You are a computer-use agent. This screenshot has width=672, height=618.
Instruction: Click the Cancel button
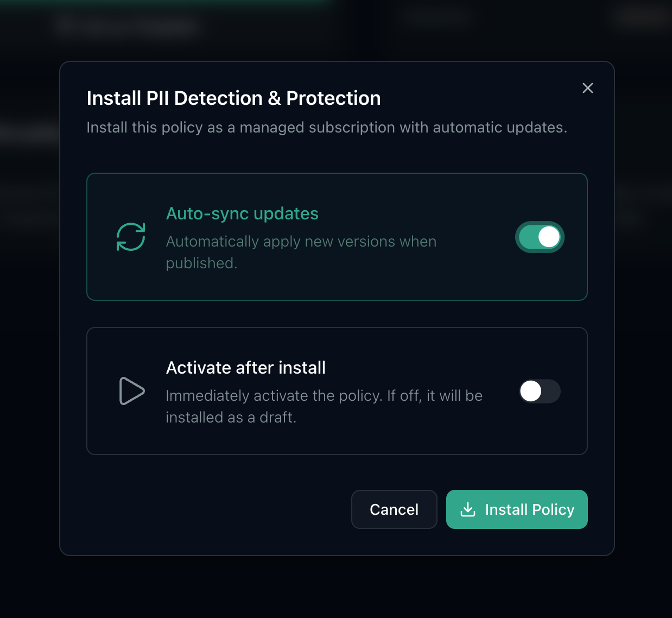(394, 509)
